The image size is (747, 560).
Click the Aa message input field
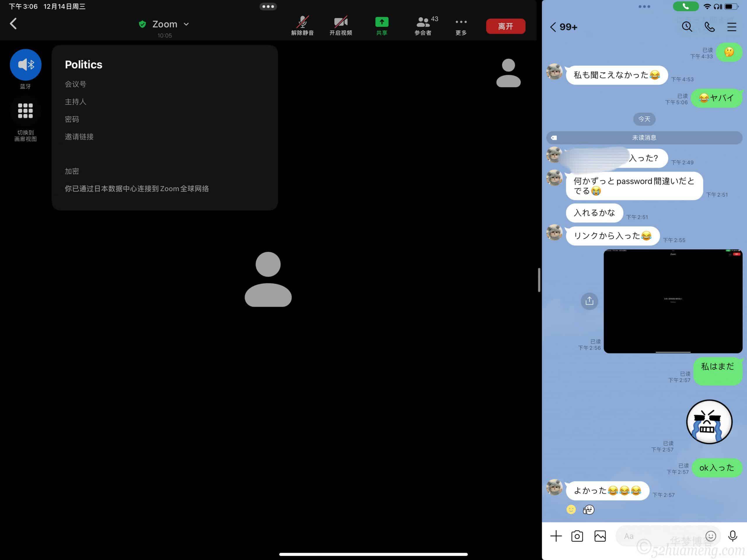(659, 536)
